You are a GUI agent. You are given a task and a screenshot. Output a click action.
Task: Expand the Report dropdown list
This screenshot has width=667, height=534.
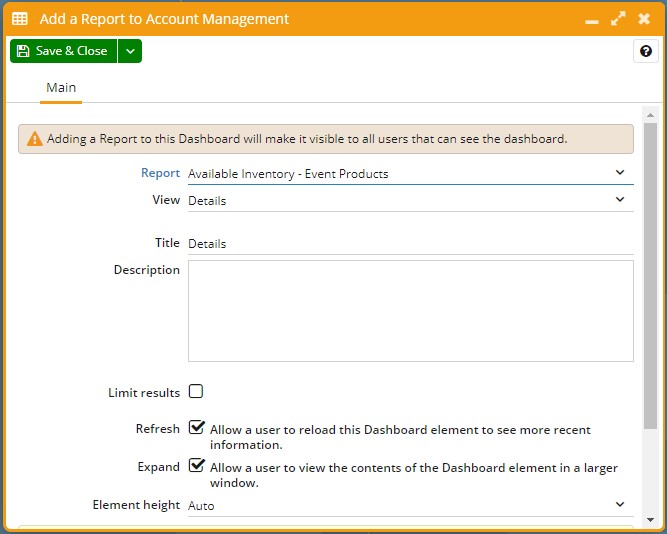[x=410, y=173]
